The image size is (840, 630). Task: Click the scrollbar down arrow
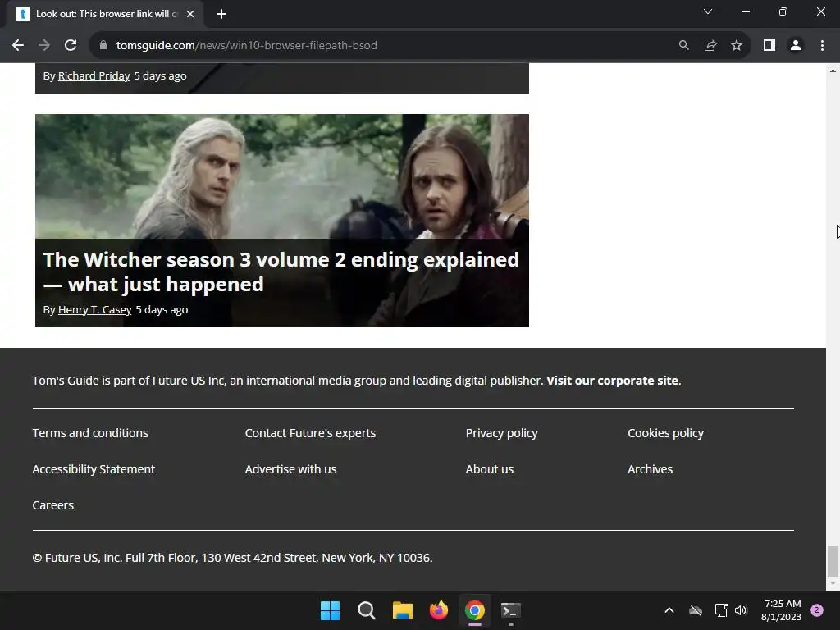pyautogui.click(x=833, y=583)
